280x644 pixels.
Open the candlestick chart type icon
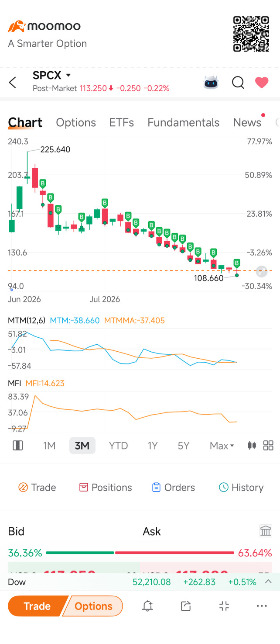coord(252,446)
